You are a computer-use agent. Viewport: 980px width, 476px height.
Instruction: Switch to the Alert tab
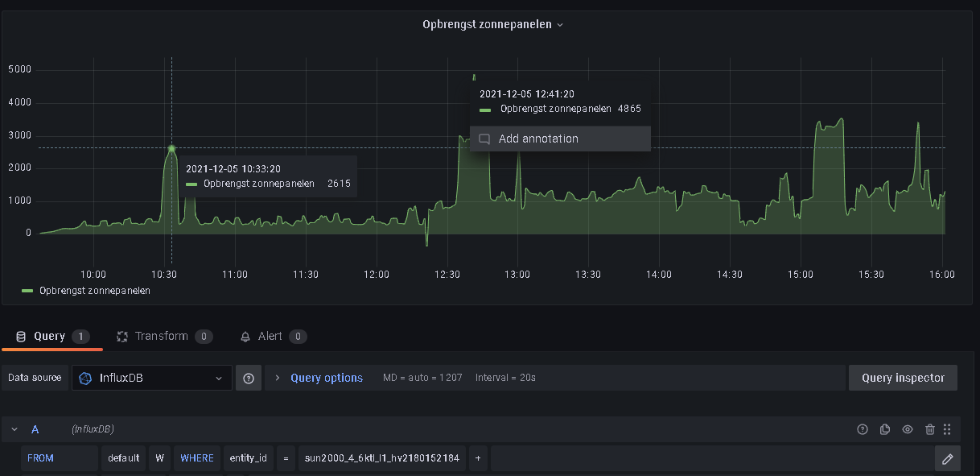click(x=274, y=336)
